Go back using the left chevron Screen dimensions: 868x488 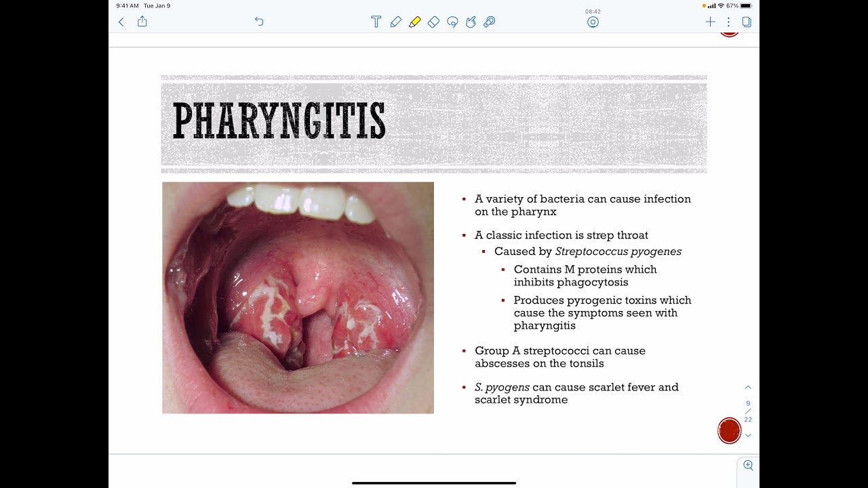point(121,22)
